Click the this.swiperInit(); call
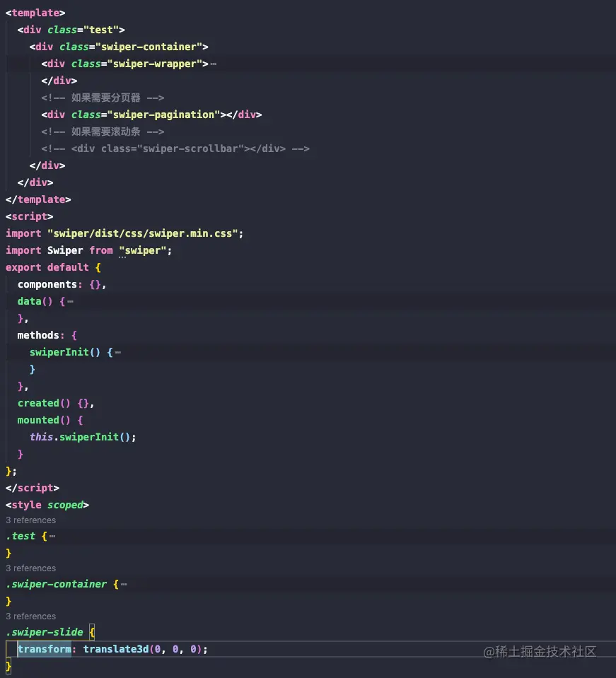 coord(83,437)
